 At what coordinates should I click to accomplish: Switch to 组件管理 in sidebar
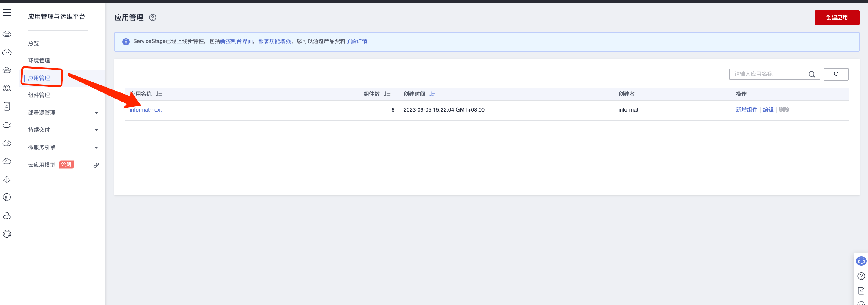point(39,95)
